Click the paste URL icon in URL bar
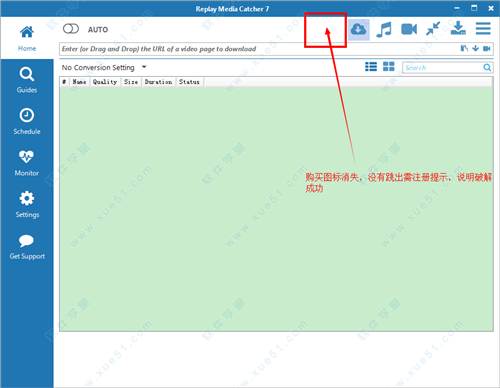The width and height of the screenshot is (500, 388). [464, 49]
